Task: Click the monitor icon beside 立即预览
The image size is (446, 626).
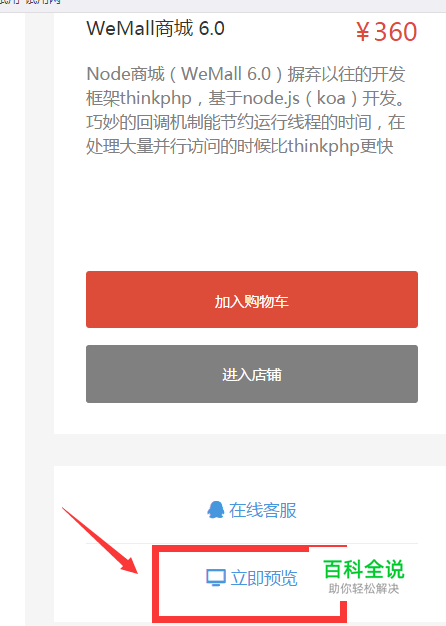Action: pos(216,578)
